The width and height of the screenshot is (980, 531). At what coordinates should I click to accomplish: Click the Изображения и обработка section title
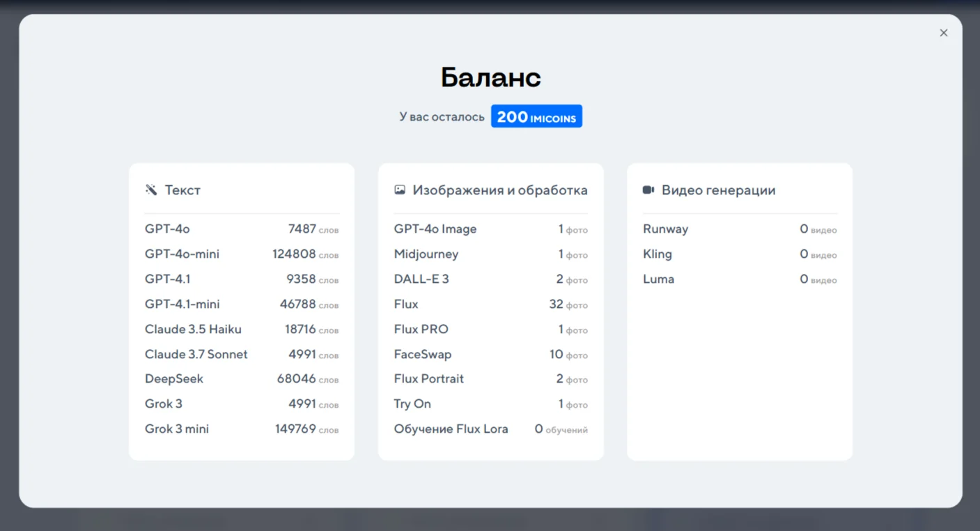click(x=500, y=190)
